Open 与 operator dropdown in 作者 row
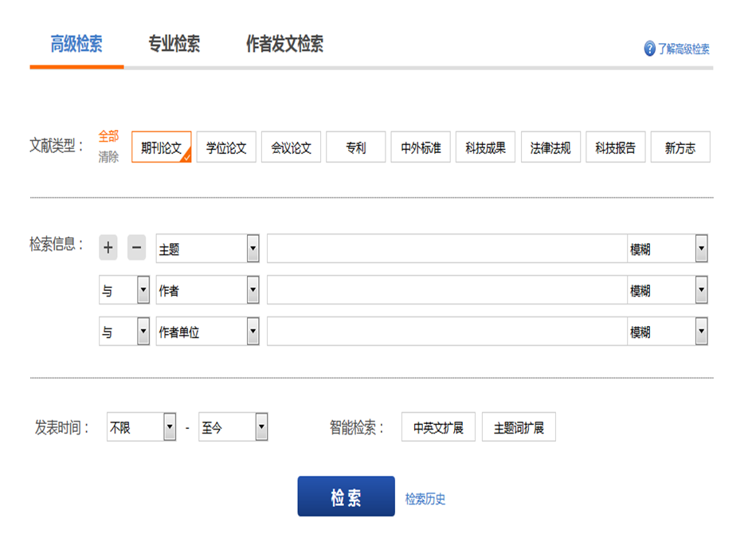 (x=124, y=290)
